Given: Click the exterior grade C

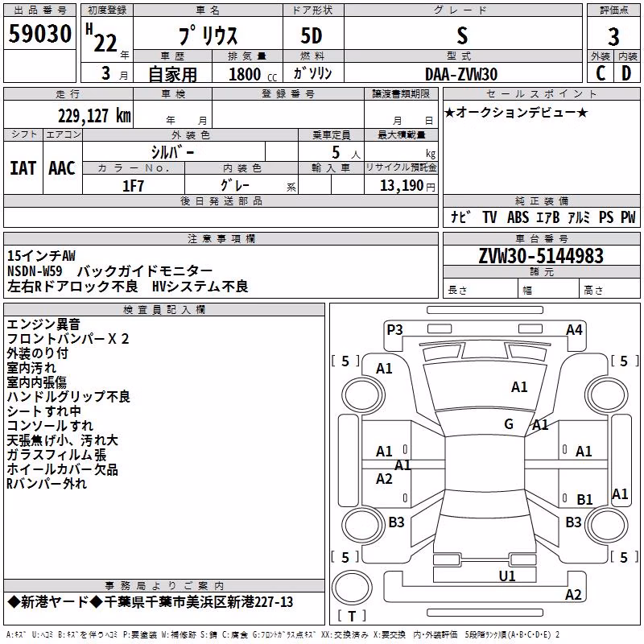Looking at the screenshot, I should tap(601, 73).
